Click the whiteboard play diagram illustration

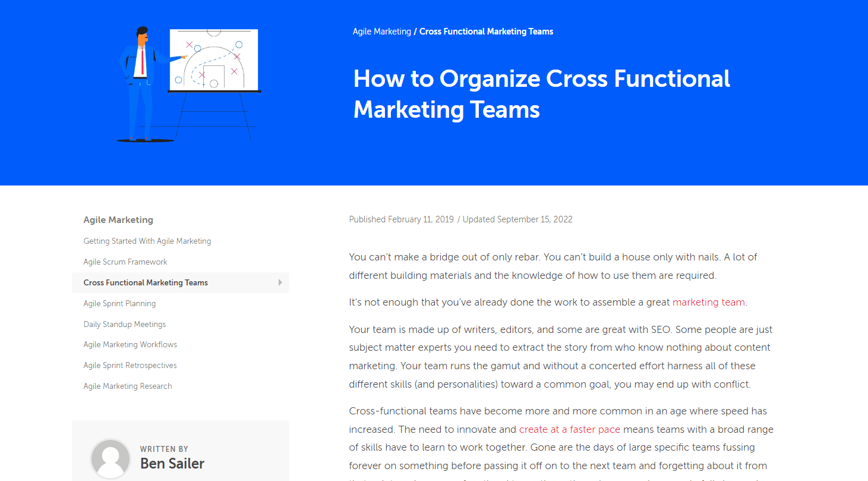coord(213,59)
